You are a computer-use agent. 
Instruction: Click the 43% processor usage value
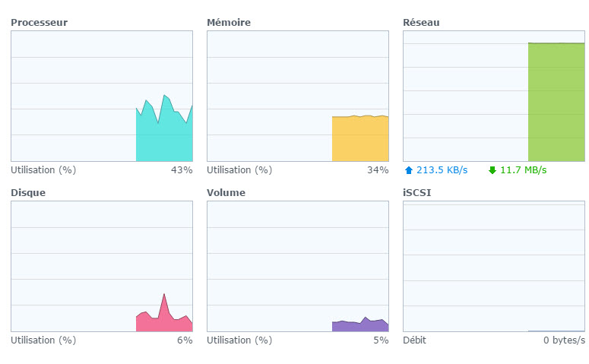[182, 170]
